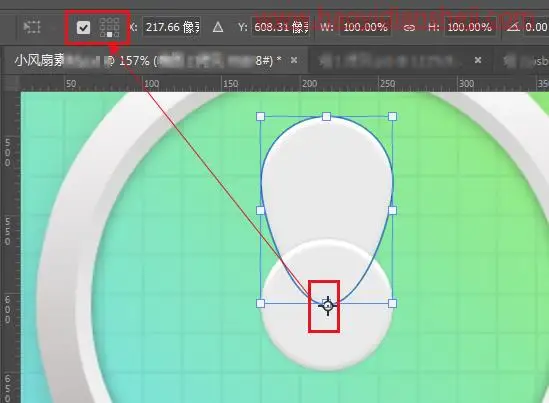549x403 pixels.
Task: Close the second document tab
Action: pos(478,60)
